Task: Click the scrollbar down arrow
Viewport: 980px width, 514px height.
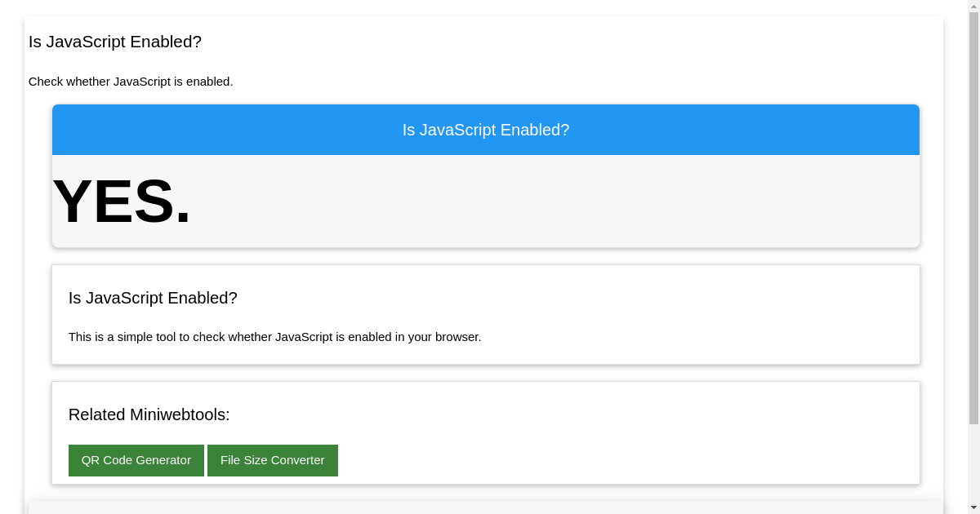Action: pos(973,508)
